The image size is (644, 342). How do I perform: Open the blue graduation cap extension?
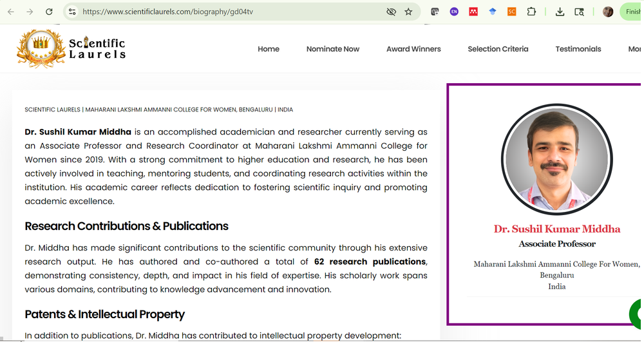[x=493, y=12]
